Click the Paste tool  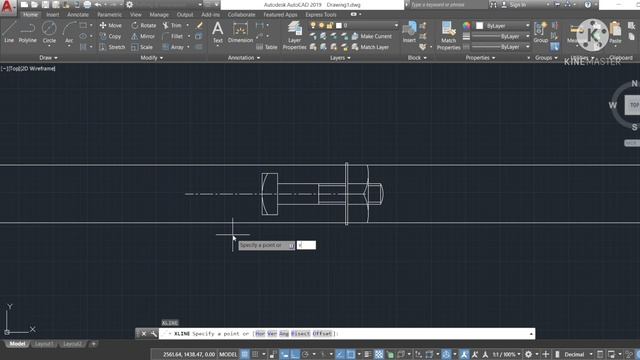[615, 32]
